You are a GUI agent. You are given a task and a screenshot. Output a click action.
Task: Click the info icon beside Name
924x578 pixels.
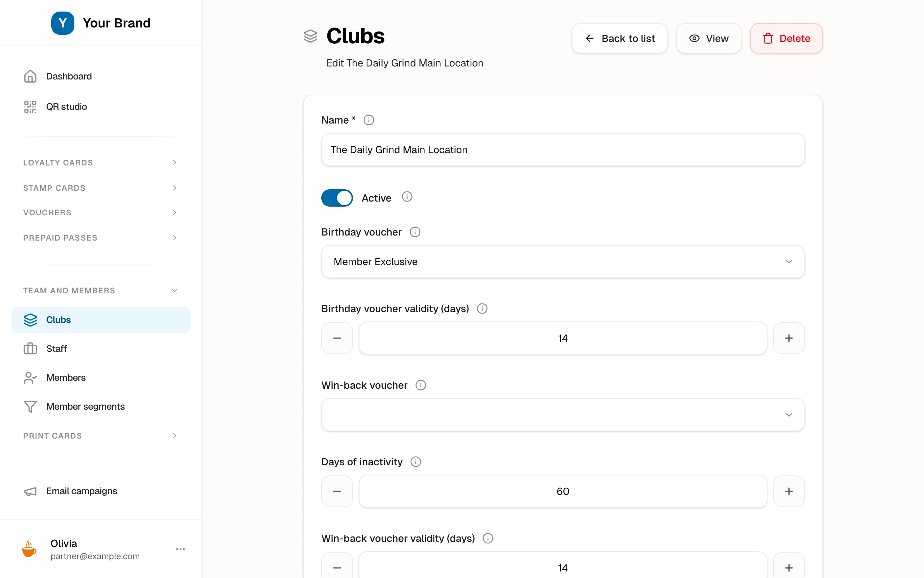(x=369, y=120)
